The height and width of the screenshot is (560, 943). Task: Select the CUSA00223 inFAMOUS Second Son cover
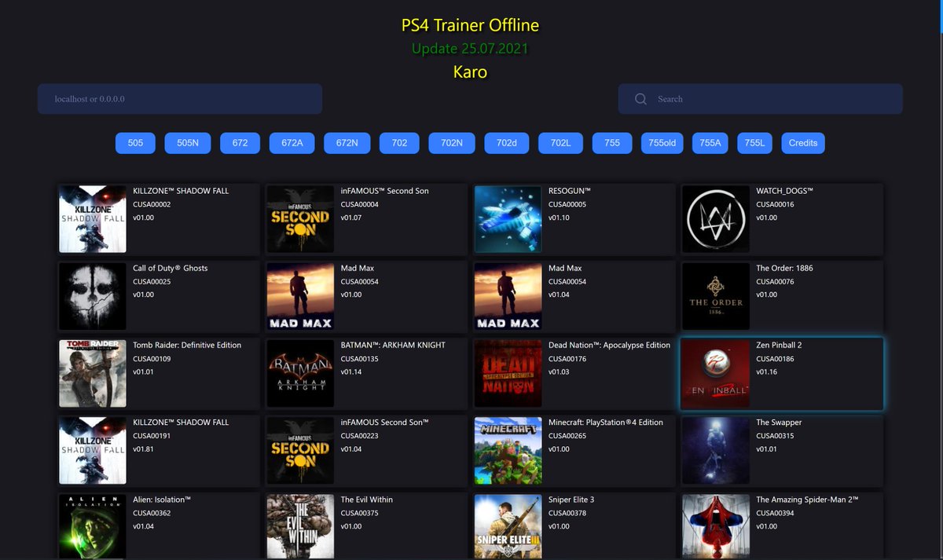coord(300,450)
